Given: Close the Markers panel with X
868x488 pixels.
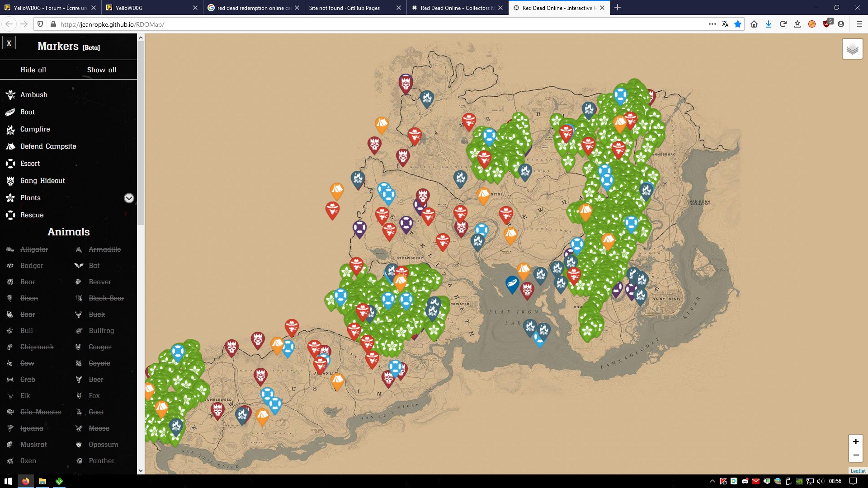Looking at the screenshot, I should [9, 43].
